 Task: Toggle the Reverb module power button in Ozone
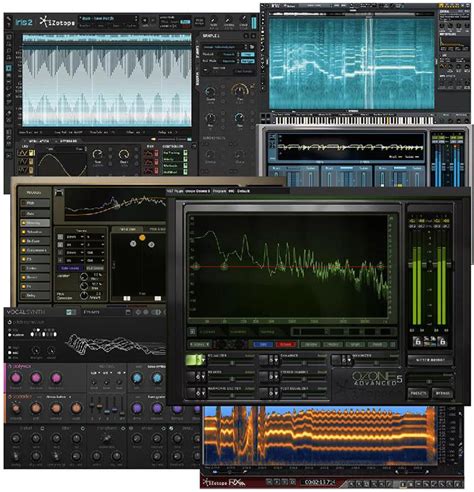(192, 377)
